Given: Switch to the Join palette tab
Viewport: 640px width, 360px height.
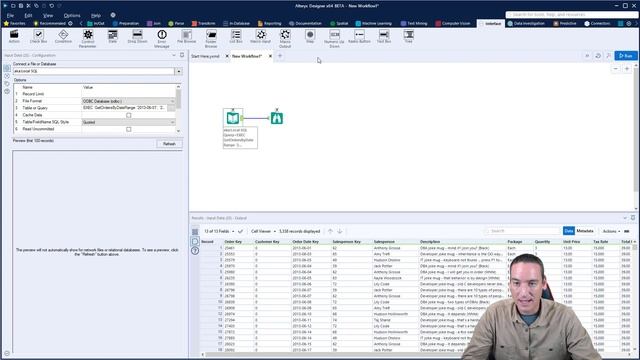Looking at the screenshot, I should [x=154, y=23].
